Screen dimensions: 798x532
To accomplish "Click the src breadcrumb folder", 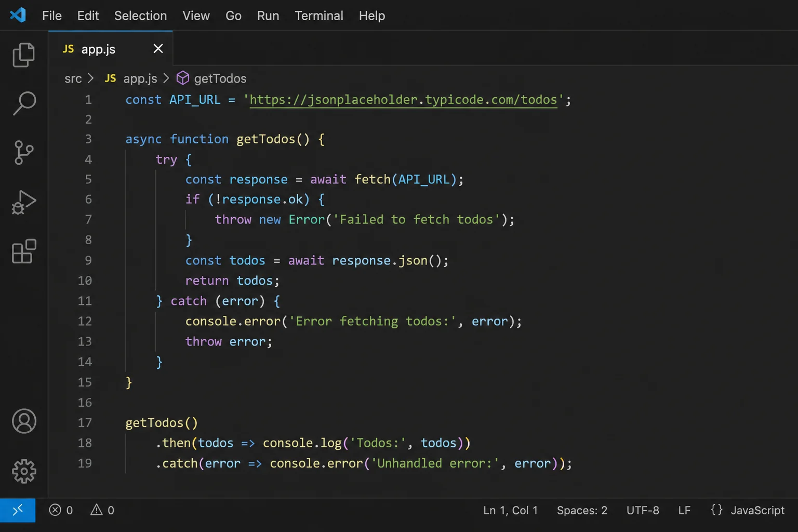I will click(x=73, y=78).
